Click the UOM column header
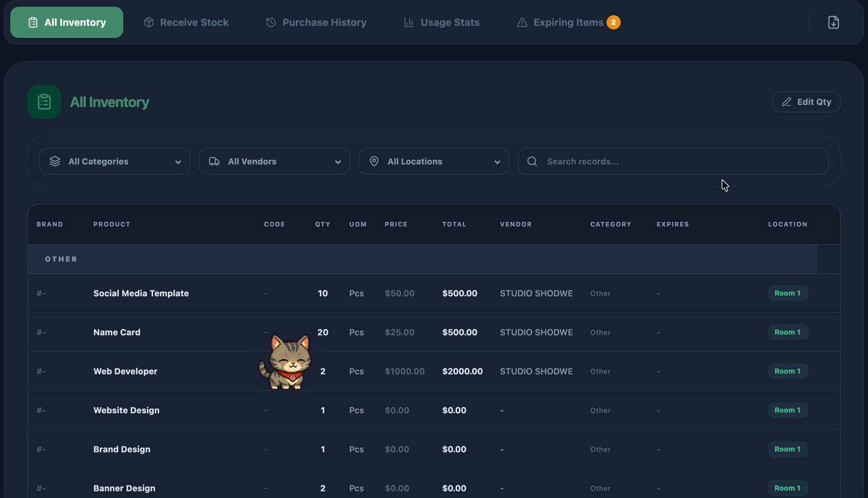 coord(358,224)
